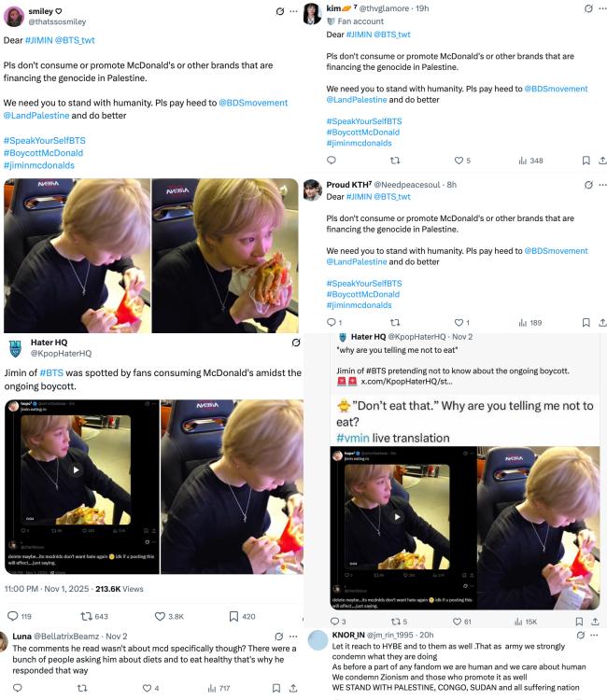
Task: Bookmark the Hater HQ tweet with 420 bookmarks
Action: point(234,616)
